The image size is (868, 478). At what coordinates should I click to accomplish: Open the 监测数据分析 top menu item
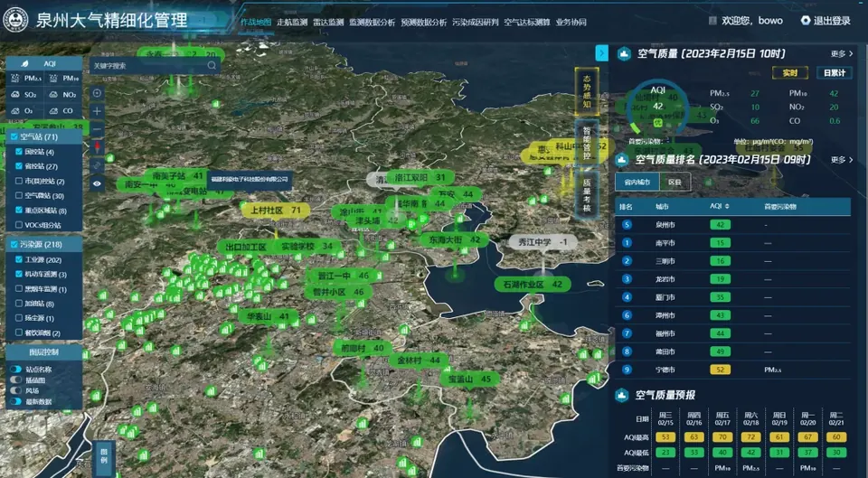point(372,22)
